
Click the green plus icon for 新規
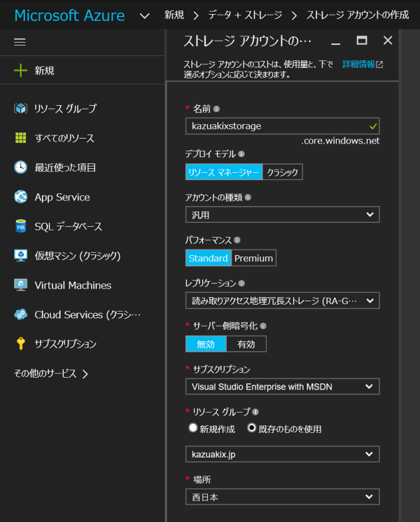(20, 71)
